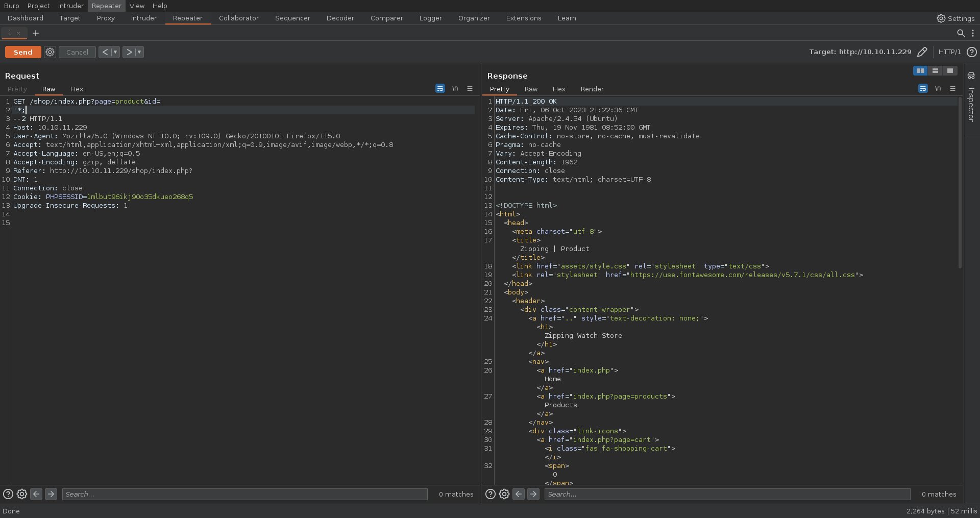Select Request Pretty view tab

[17, 89]
